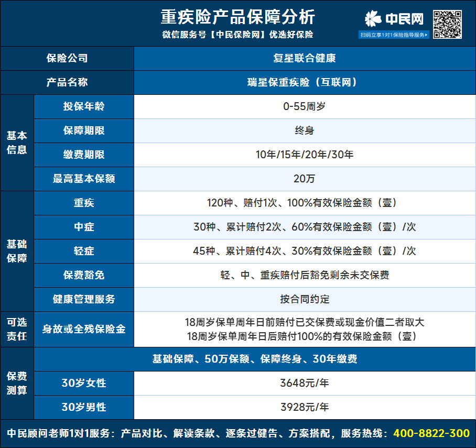
Task: Click the cell starting with 45种、累计赔付4次
Action: coord(305,252)
